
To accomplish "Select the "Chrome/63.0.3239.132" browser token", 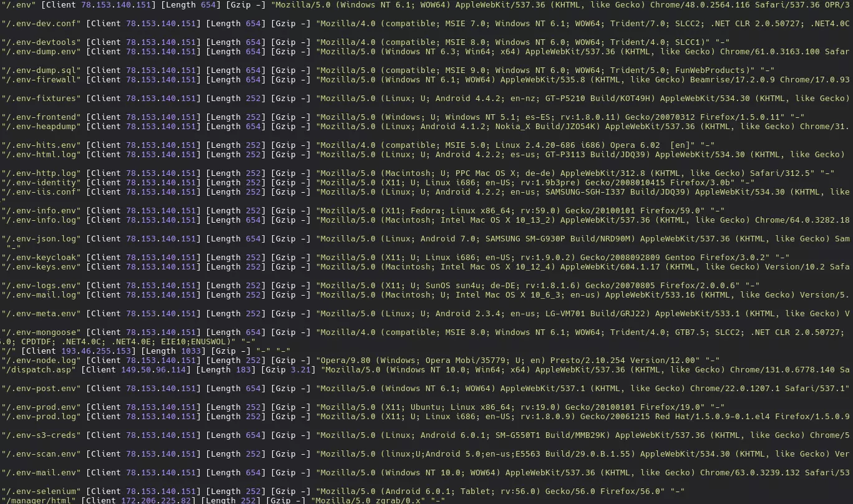I will click(x=750, y=473).
